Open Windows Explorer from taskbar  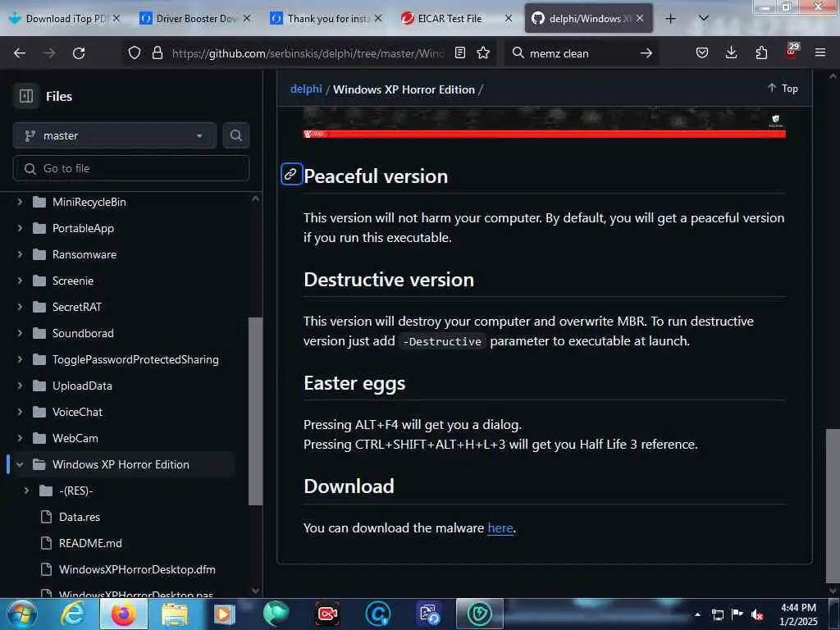click(175, 614)
